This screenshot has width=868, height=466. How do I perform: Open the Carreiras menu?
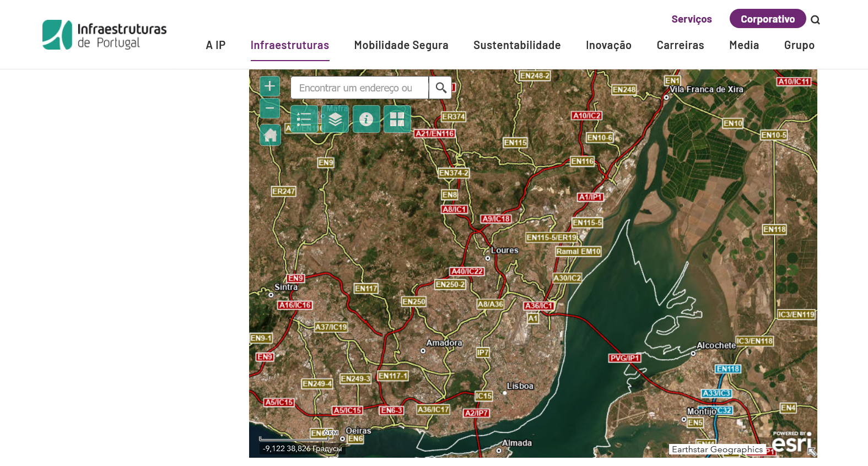[x=680, y=45]
